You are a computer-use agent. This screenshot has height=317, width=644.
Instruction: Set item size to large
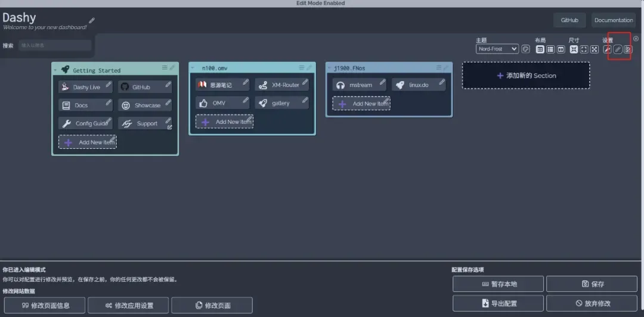[595, 49]
